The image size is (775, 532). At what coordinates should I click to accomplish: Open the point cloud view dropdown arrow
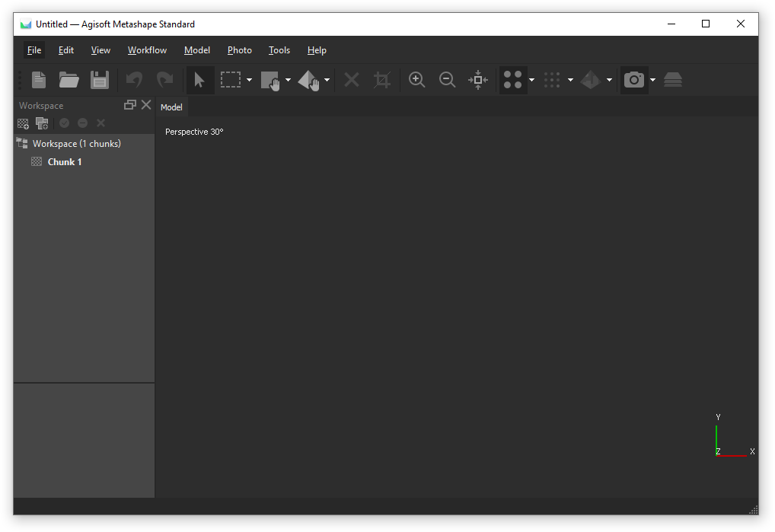(x=532, y=80)
